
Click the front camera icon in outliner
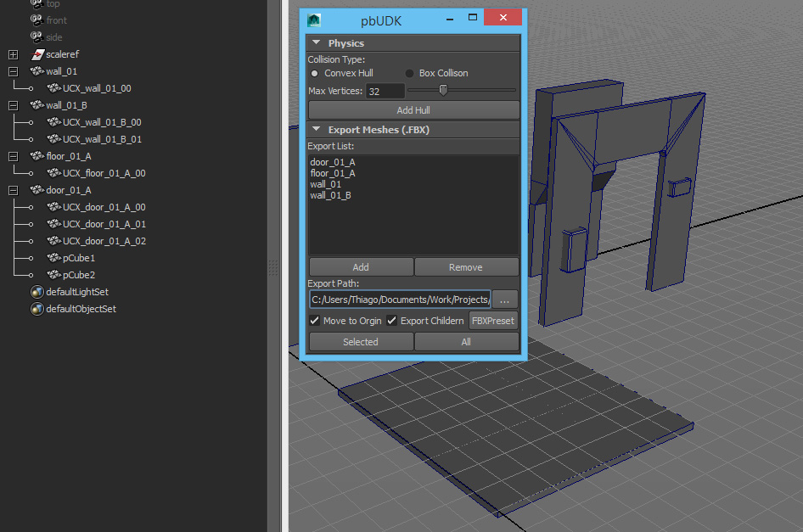[x=36, y=20]
